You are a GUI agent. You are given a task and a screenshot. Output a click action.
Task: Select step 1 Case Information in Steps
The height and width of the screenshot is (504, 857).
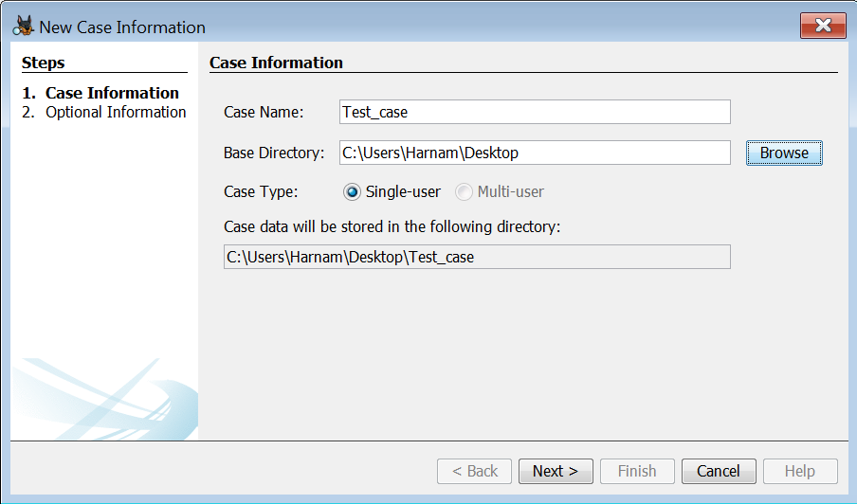click(100, 93)
